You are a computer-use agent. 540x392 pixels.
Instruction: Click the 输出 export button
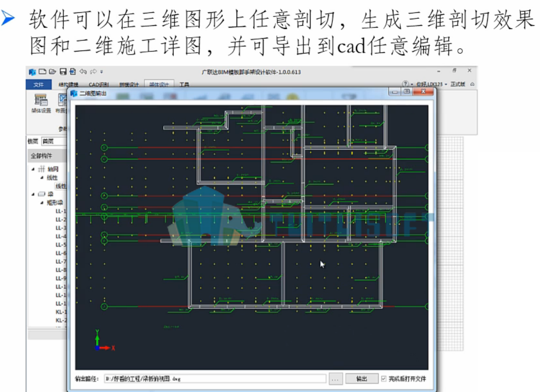pos(362,379)
